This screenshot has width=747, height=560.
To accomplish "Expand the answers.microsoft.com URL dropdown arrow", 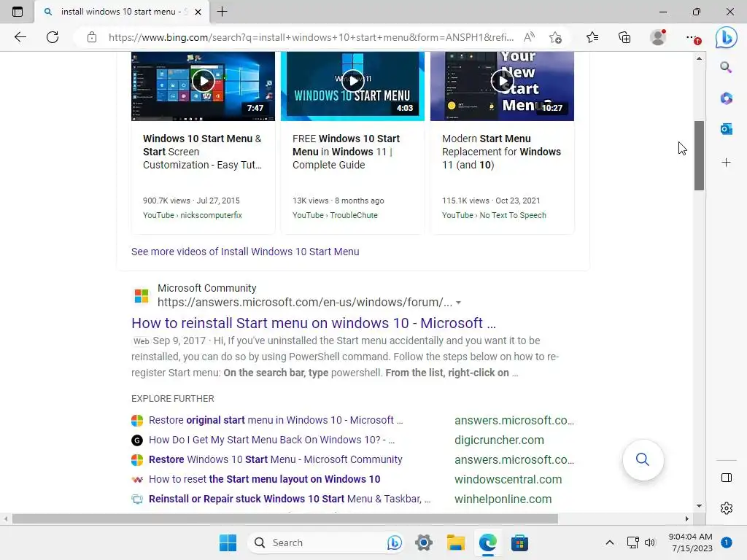I will 458,303.
